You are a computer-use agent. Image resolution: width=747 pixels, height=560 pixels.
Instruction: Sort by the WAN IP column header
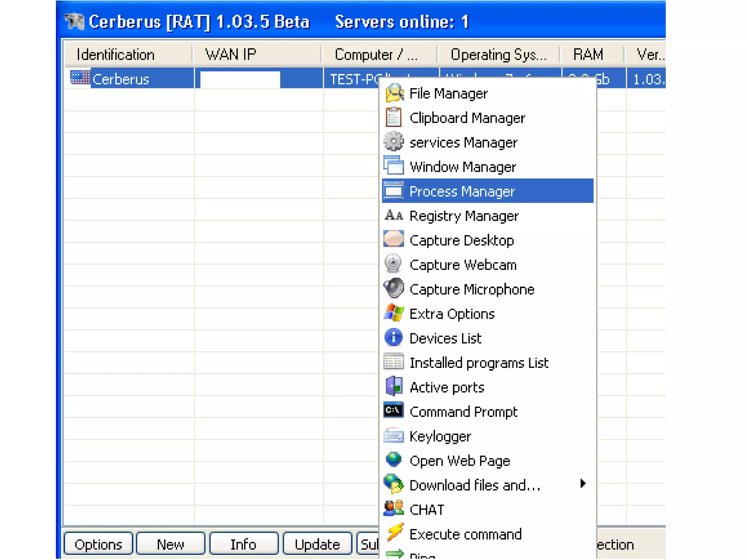(231, 55)
